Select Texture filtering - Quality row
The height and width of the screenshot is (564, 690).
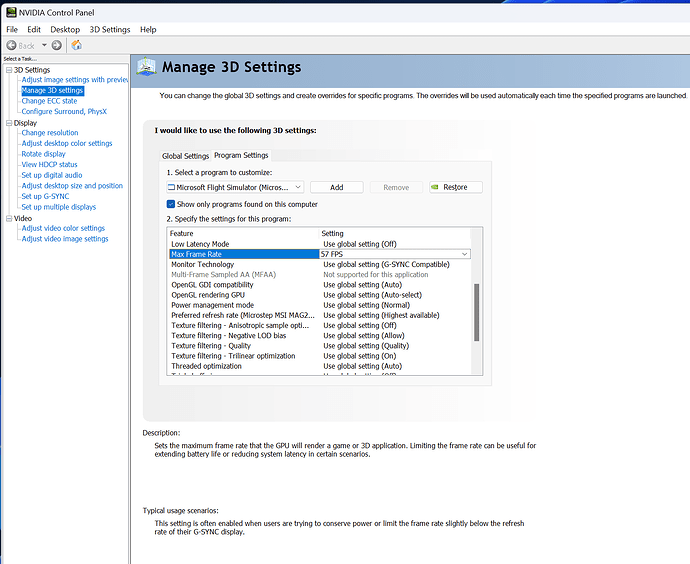tap(320, 346)
